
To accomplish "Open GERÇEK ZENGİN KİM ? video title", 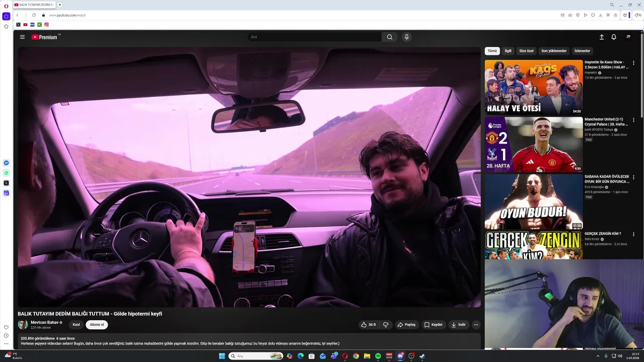I will click(x=603, y=234).
